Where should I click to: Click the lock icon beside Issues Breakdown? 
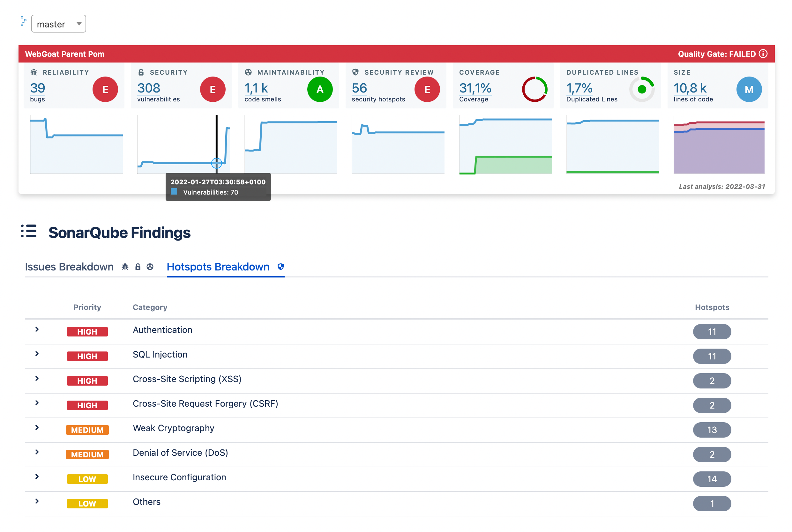click(x=138, y=267)
